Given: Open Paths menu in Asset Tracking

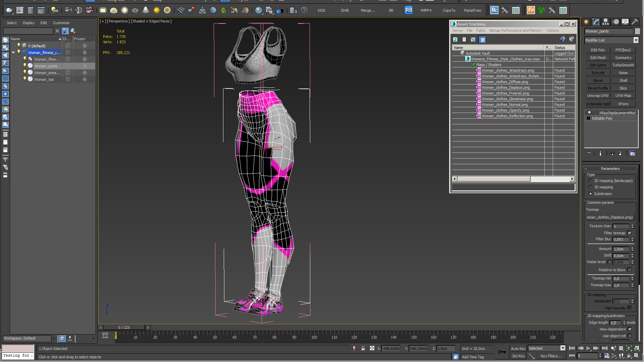Looking at the screenshot, I should [481, 31].
